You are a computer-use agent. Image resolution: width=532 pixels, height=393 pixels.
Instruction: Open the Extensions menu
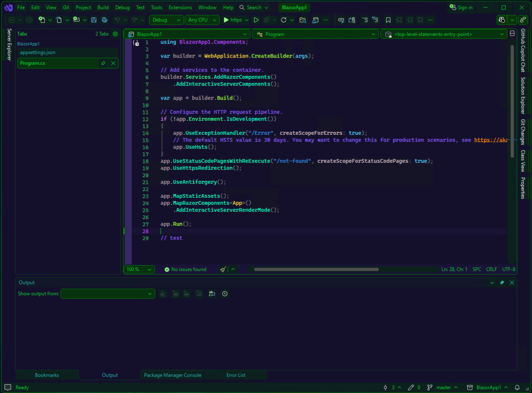[x=180, y=7]
